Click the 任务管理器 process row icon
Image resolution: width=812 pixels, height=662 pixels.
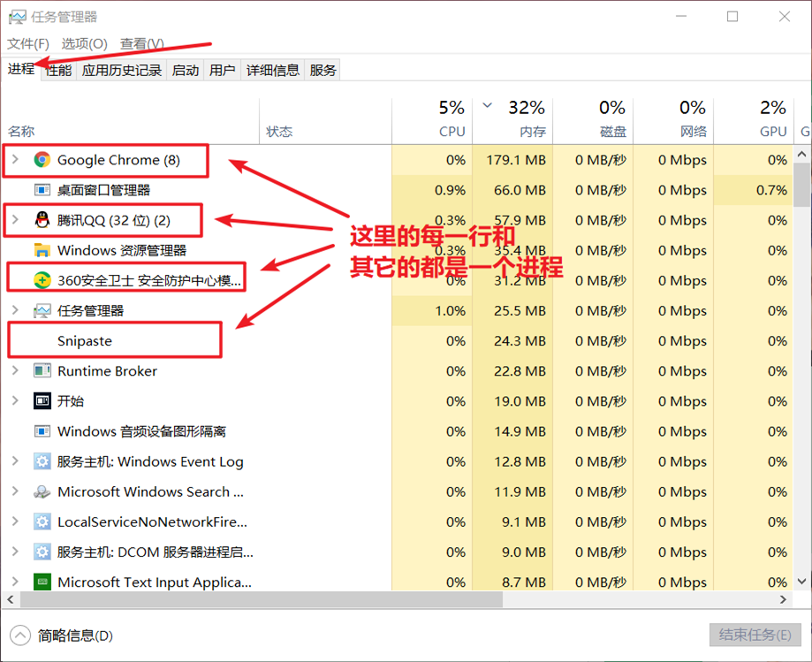[42, 311]
